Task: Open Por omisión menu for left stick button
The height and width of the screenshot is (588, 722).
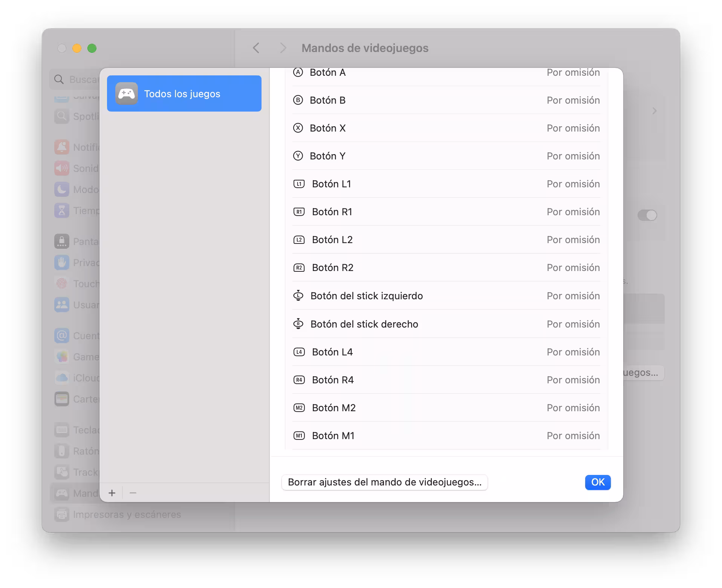Action: 573,296
